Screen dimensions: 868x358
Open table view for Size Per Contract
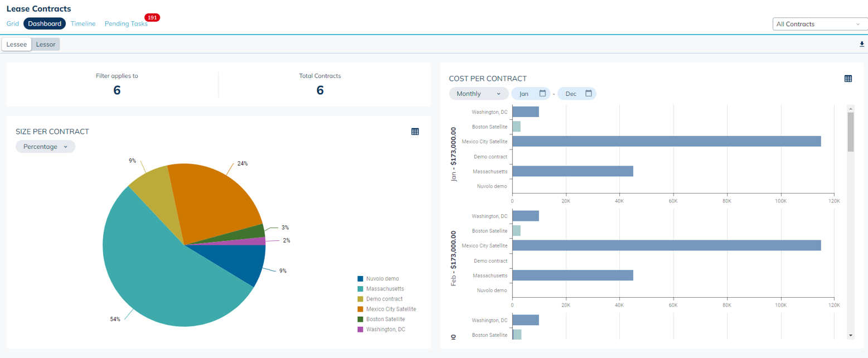pyautogui.click(x=415, y=132)
